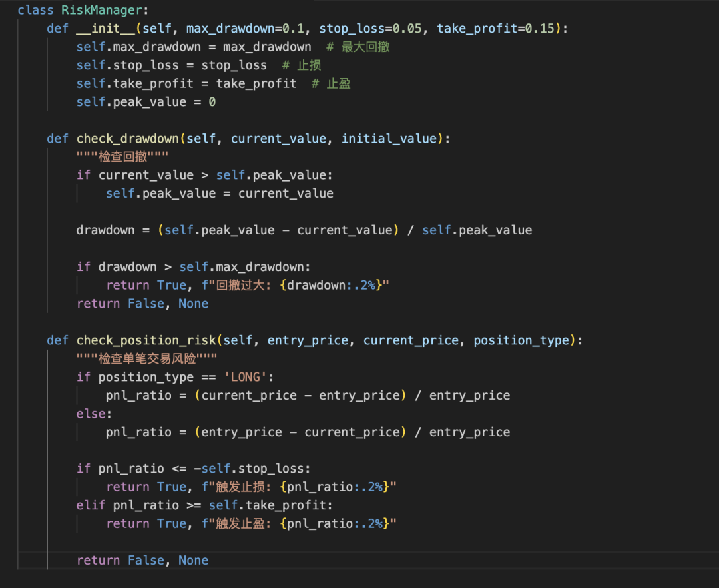
Task: Click the line 'if pnl_ratio <= -self.stop_loss:'
Action: pos(194,469)
